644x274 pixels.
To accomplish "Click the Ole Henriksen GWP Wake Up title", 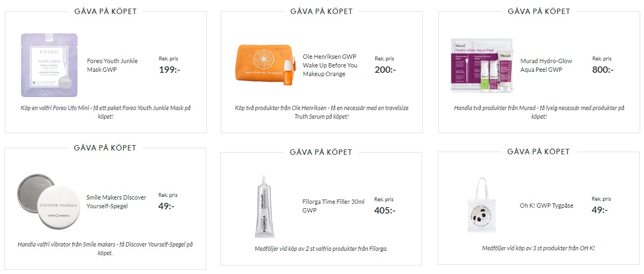I will tap(330, 65).
